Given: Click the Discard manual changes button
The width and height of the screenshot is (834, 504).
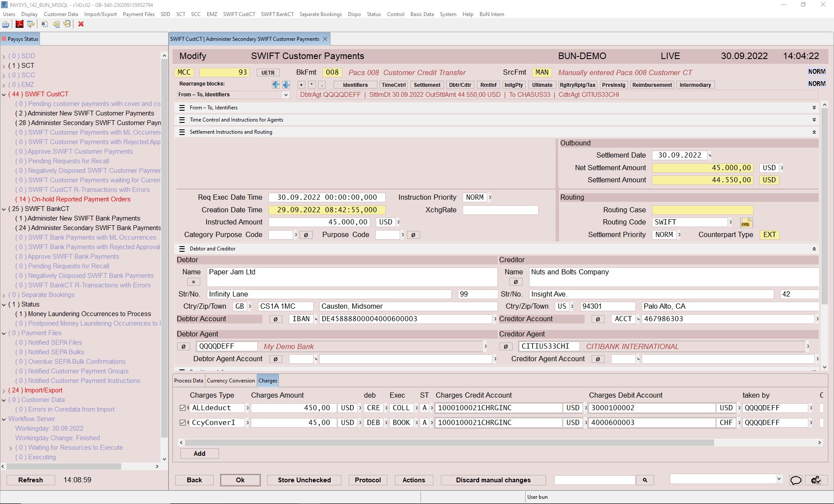Looking at the screenshot, I should click(x=493, y=480).
